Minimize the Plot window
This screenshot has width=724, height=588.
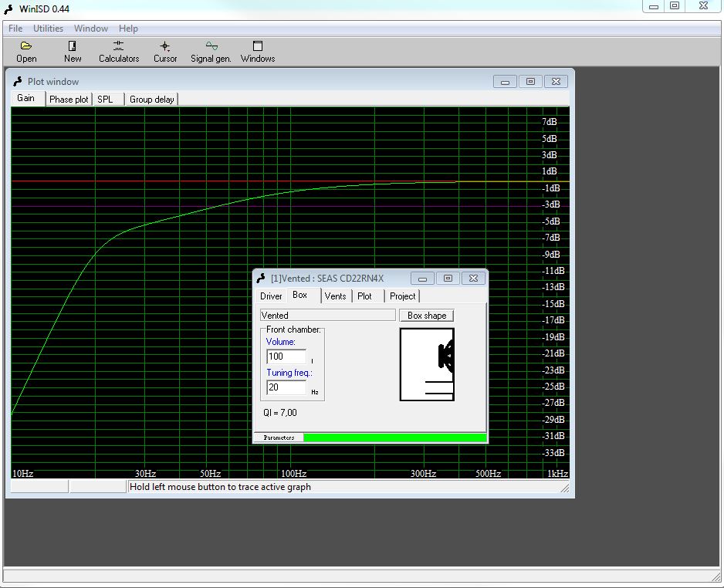[505, 82]
